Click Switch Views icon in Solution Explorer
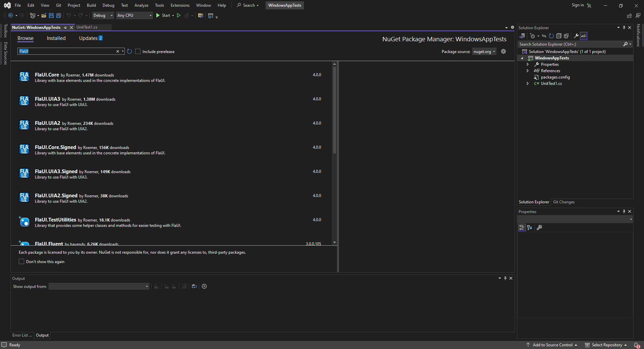The height and width of the screenshot is (349, 644). tap(522, 36)
